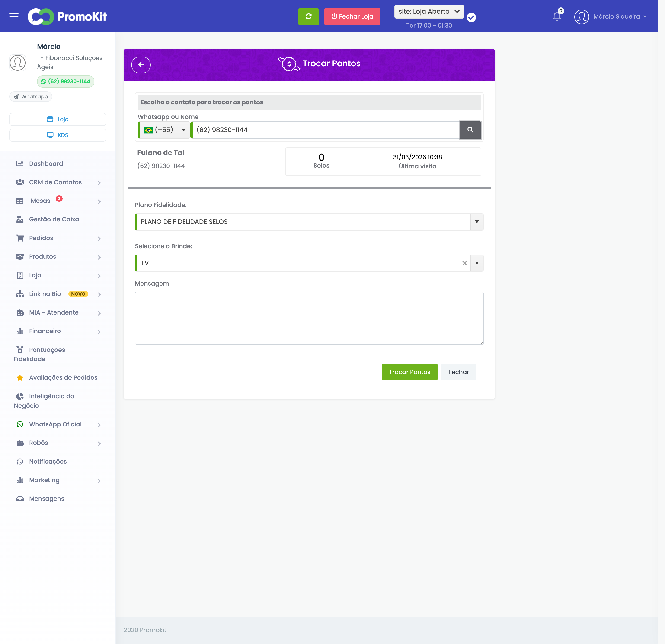Expand the Pedidos chevron
This screenshot has width=665, height=644.
click(x=99, y=239)
